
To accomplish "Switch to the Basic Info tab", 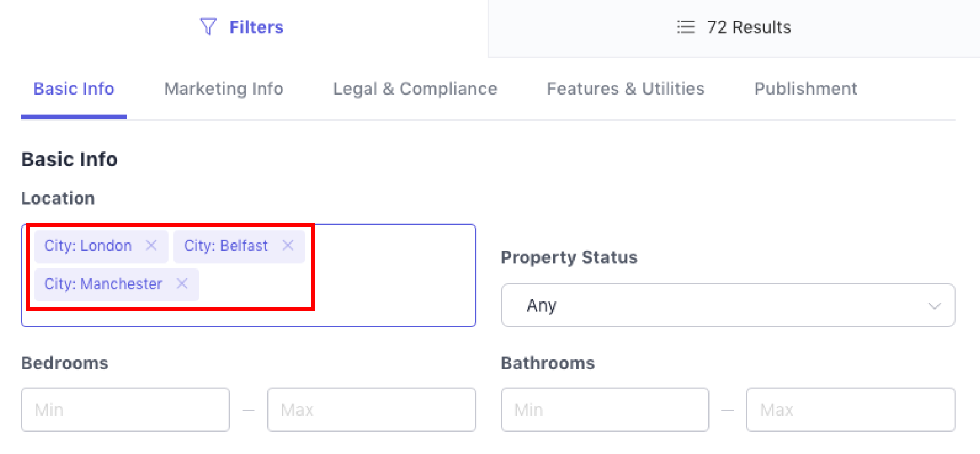I will click(x=74, y=89).
